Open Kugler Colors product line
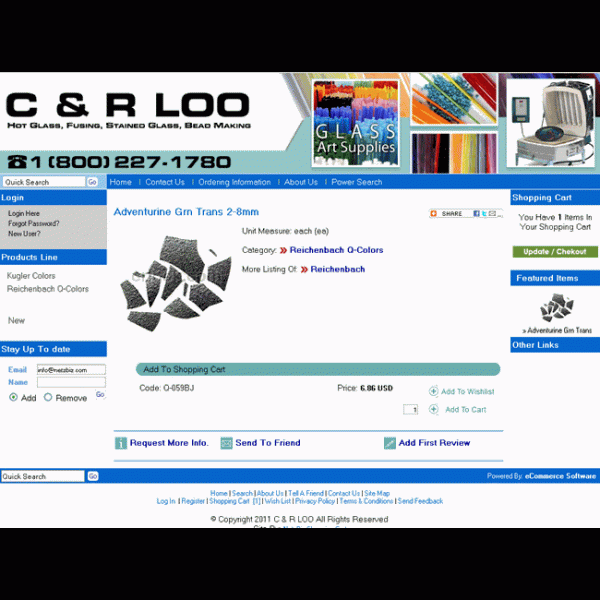Image resolution: width=600 pixels, height=600 pixels. (31, 276)
